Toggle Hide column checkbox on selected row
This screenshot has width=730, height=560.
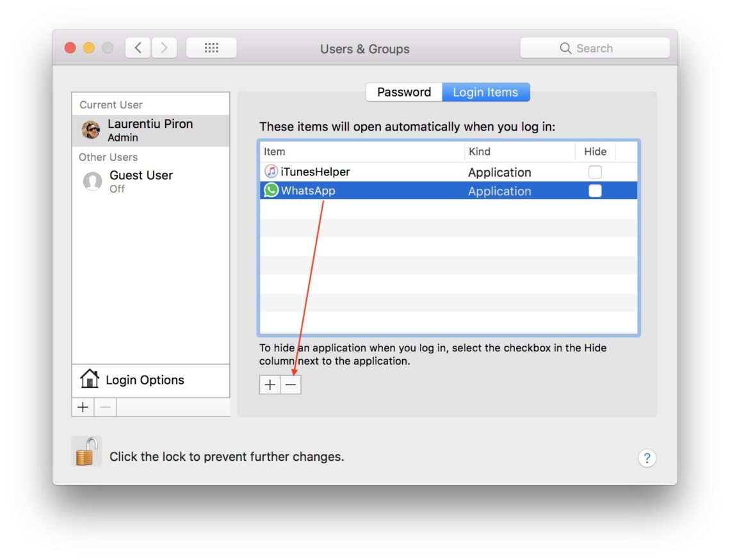coord(595,190)
